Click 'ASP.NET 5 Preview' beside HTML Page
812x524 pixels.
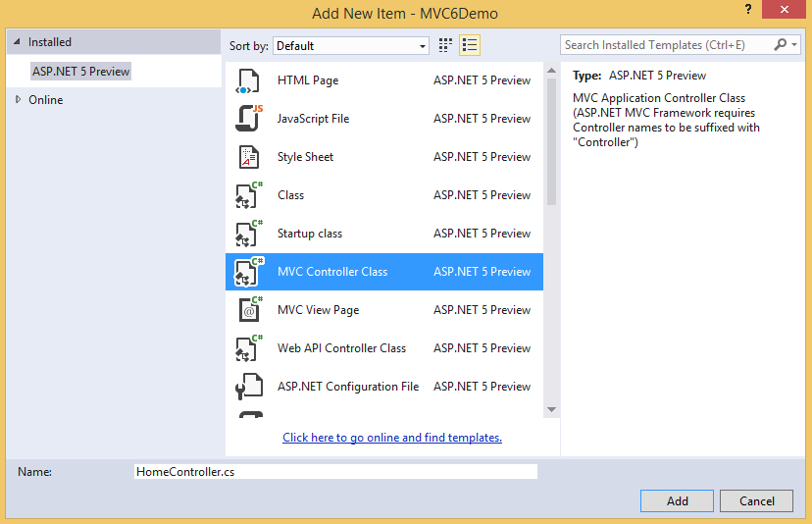482,80
